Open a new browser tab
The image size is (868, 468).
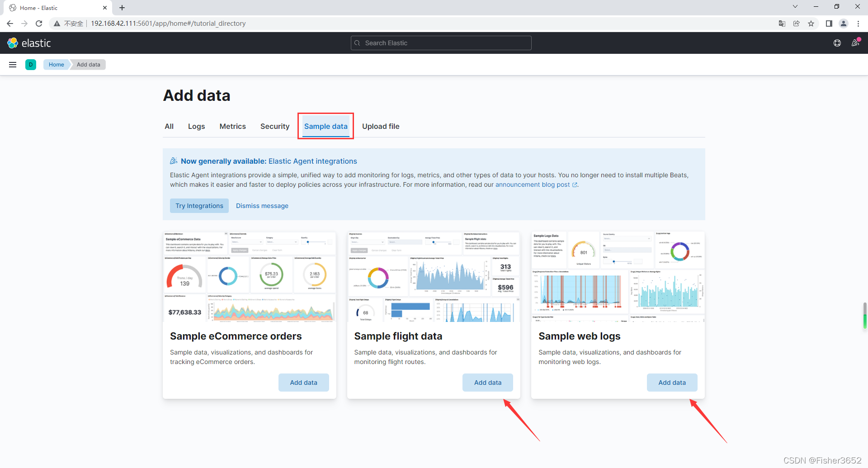point(122,8)
